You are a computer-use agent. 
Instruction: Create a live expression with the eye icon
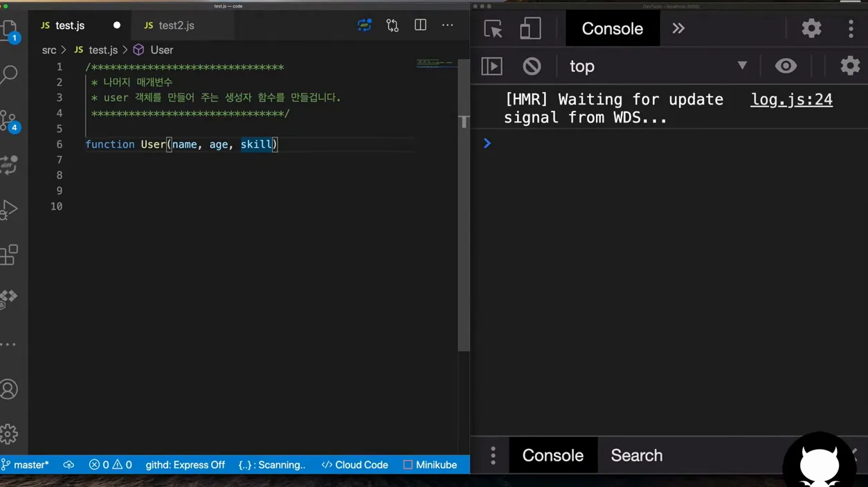(x=786, y=66)
